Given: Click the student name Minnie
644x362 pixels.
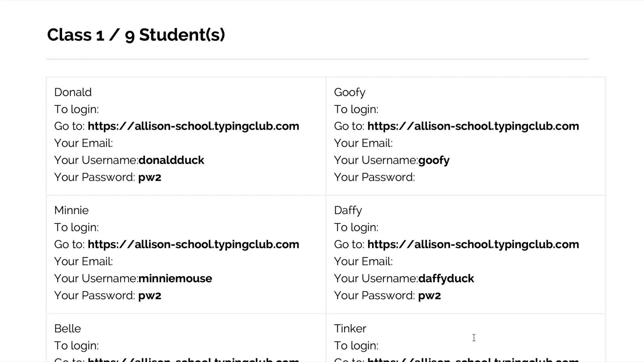Looking at the screenshot, I should pyautogui.click(x=71, y=210).
